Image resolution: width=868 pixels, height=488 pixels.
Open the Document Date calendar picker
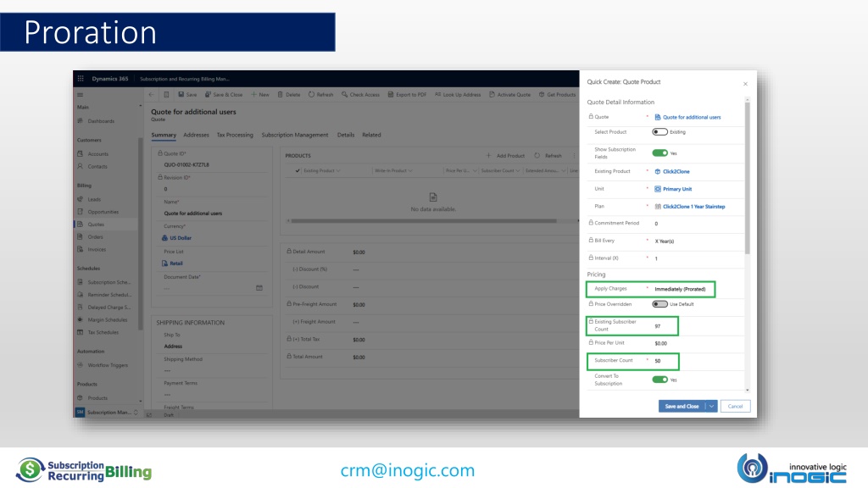(259, 288)
